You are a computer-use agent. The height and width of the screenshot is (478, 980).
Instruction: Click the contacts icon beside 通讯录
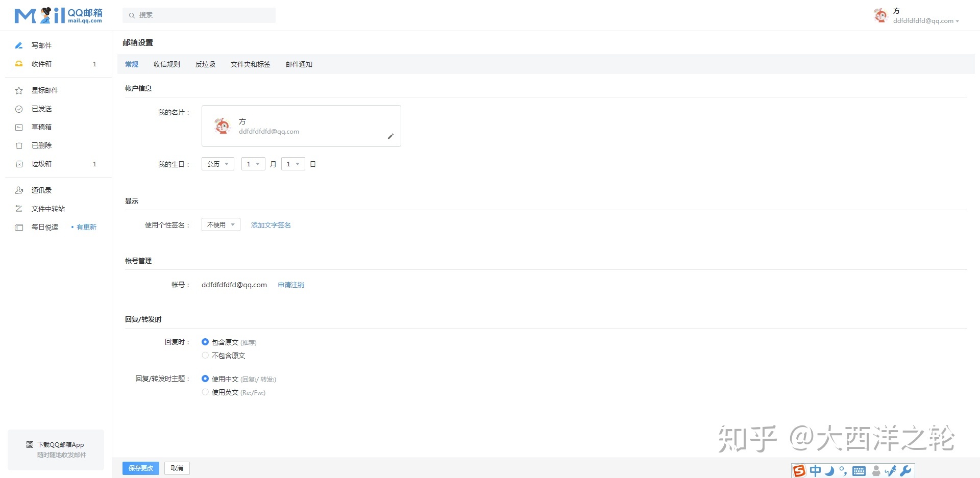point(19,190)
